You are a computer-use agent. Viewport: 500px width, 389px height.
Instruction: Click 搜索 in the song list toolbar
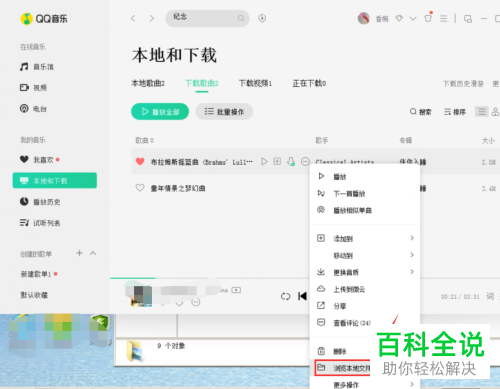coord(420,112)
